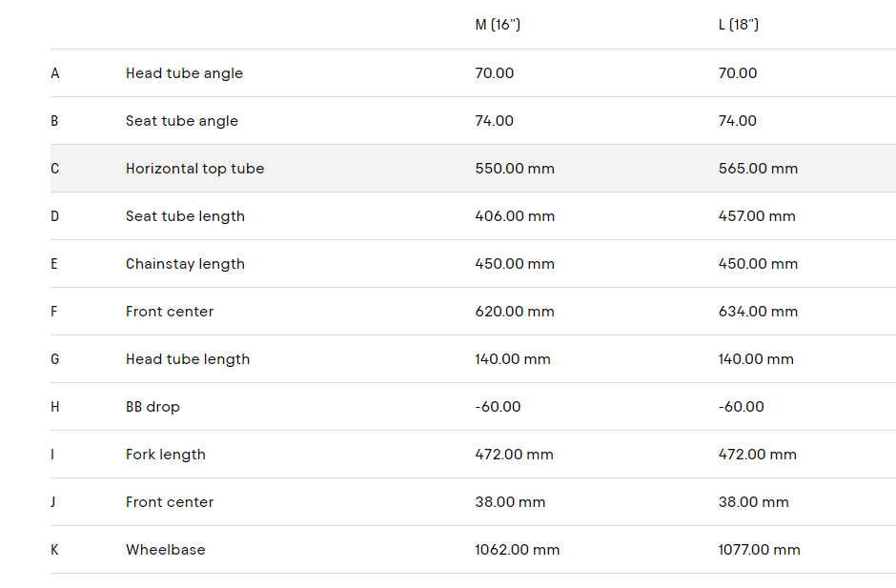This screenshot has height=588, width=896.
Task: Select the 406.00 mm seat tube value
Action: coord(515,216)
